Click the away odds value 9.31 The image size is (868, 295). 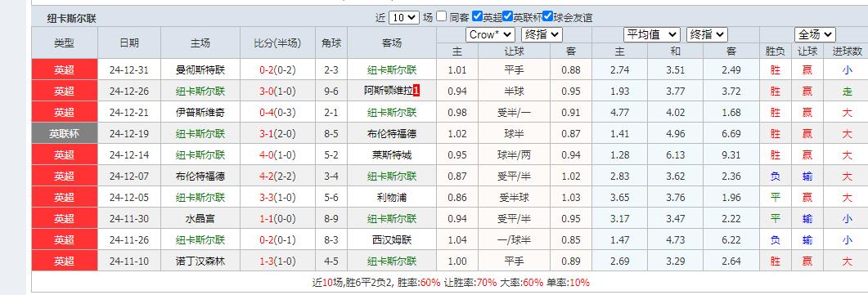point(731,155)
